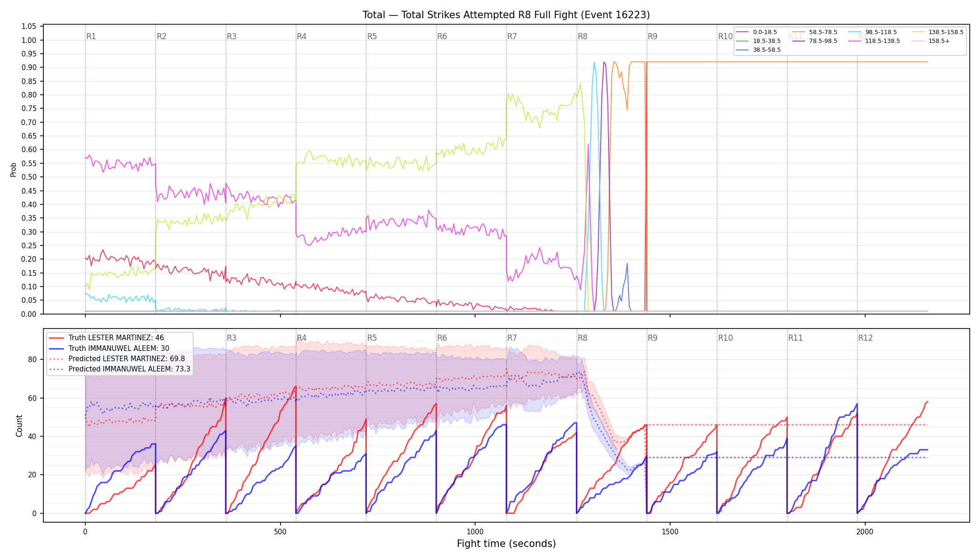
Task: Click the R8 round label in the count chart
Action: point(582,338)
